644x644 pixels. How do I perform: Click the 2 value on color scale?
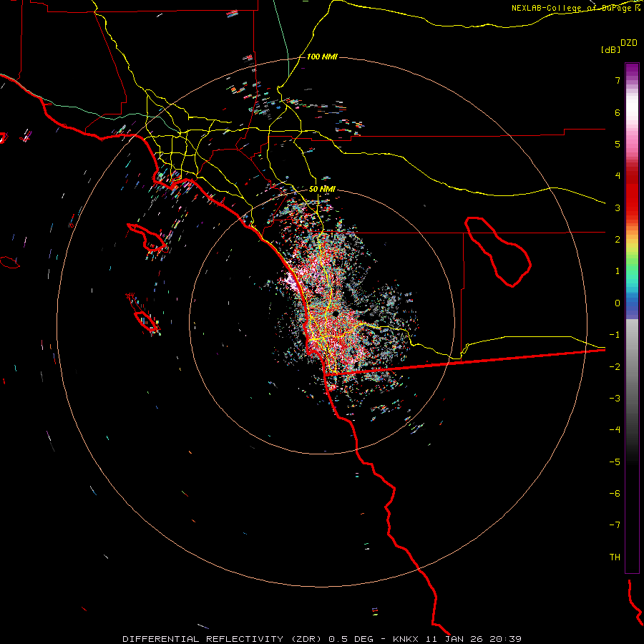coord(618,240)
